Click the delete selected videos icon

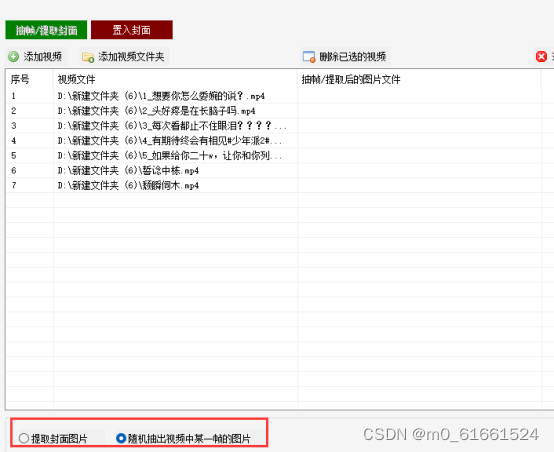coord(309,57)
